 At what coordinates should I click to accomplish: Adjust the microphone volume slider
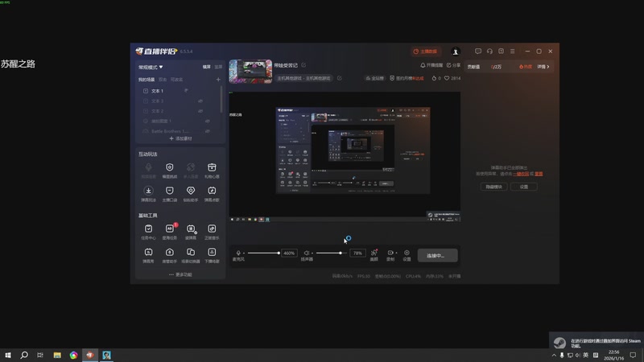pyautogui.click(x=263, y=253)
